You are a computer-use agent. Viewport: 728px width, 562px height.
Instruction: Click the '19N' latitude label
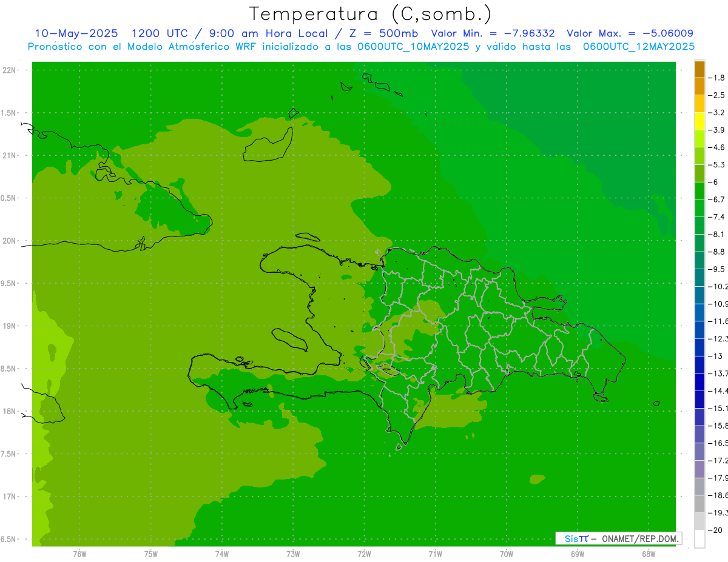[x=8, y=326]
